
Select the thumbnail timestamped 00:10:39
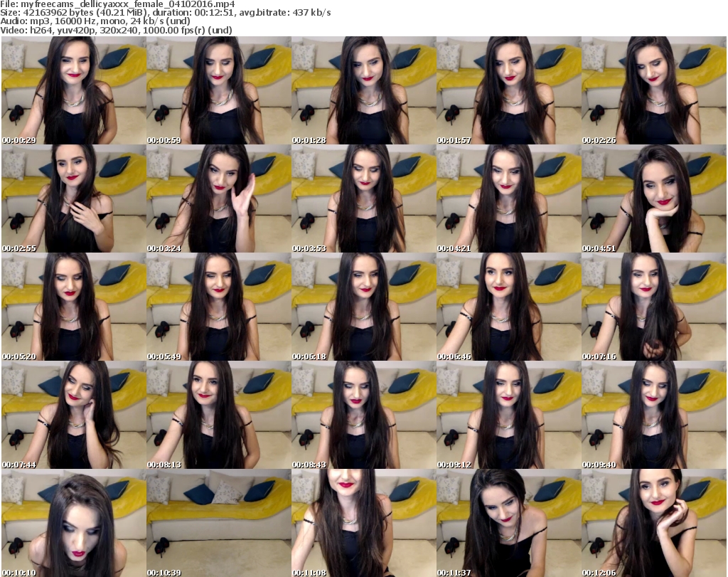tap(219, 523)
